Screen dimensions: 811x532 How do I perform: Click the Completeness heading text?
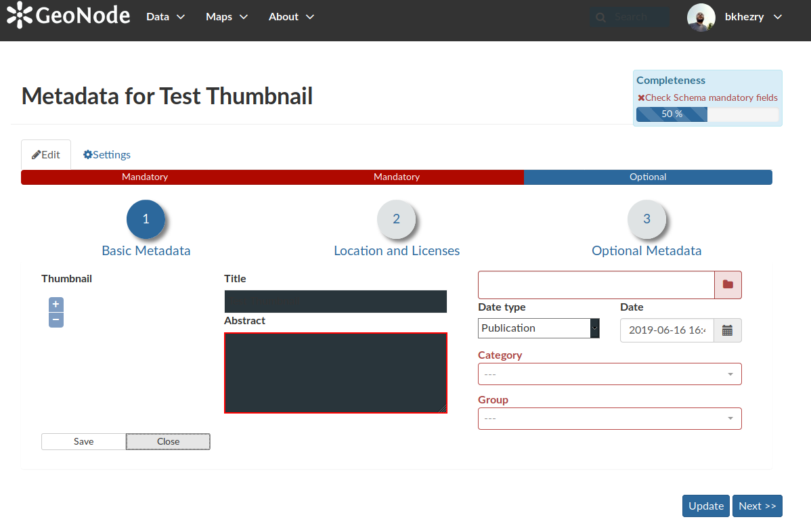671,80
